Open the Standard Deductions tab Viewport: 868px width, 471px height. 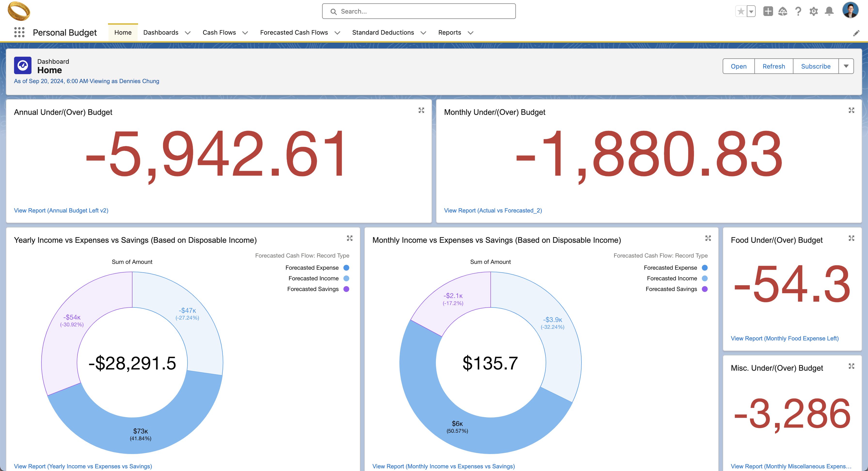click(x=383, y=32)
